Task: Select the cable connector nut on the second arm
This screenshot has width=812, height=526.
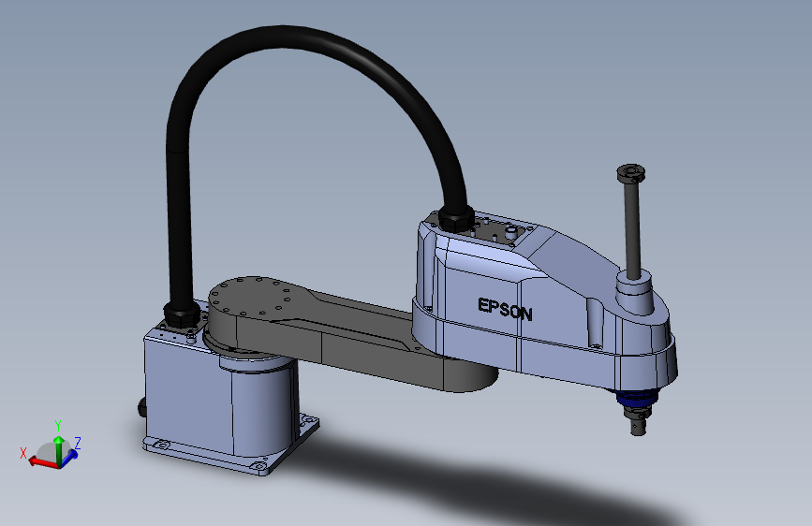Action: [456, 217]
